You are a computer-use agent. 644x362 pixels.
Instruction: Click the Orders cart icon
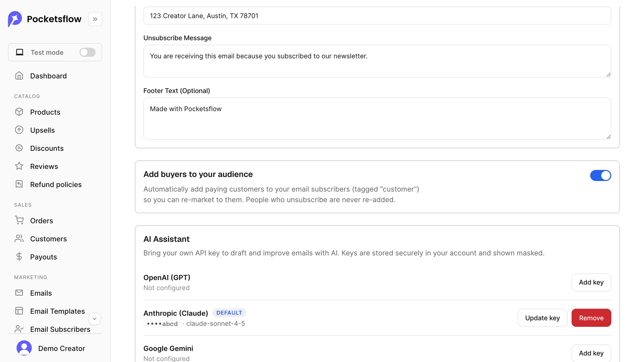[x=19, y=221]
